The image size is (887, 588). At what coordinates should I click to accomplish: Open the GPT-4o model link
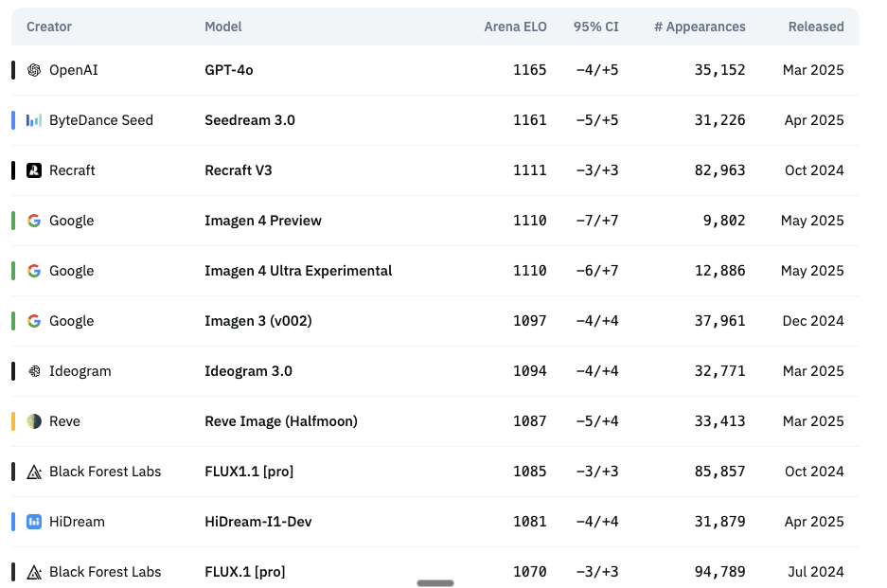click(229, 70)
